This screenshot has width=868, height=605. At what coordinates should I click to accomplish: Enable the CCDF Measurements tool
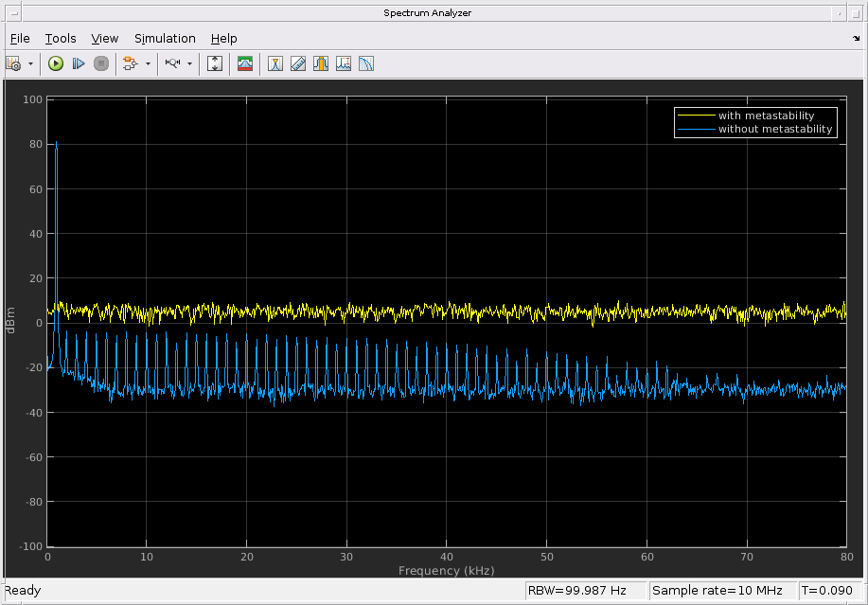(x=366, y=63)
